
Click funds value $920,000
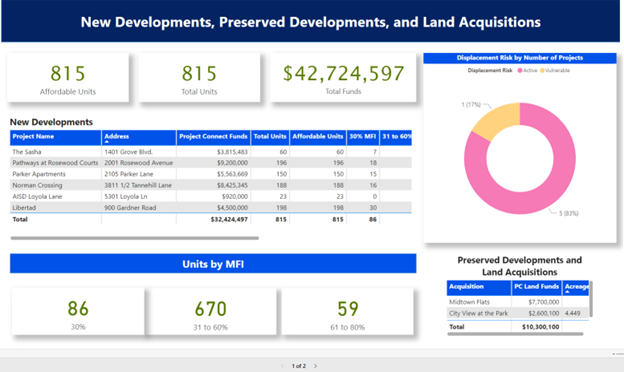click(x=235, y=196)
